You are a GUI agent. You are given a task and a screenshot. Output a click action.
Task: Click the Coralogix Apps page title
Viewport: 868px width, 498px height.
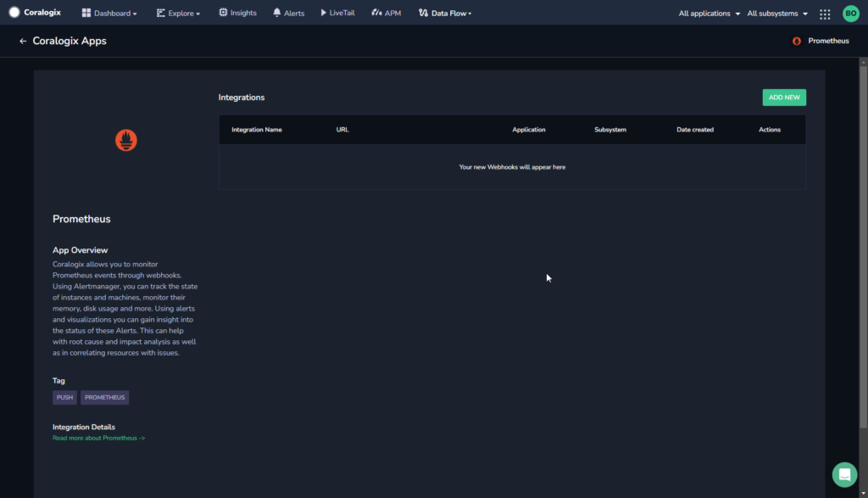pyautogui.click(x=70, y=41)
